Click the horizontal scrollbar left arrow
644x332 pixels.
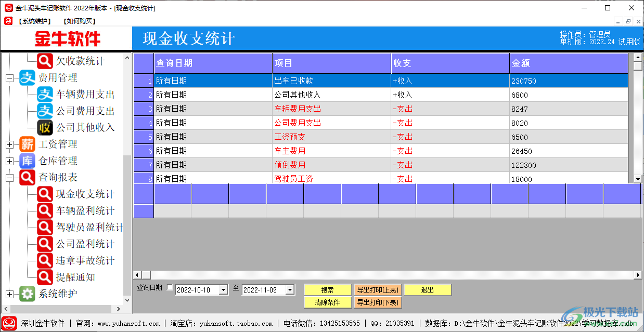(x=138, y=275)
